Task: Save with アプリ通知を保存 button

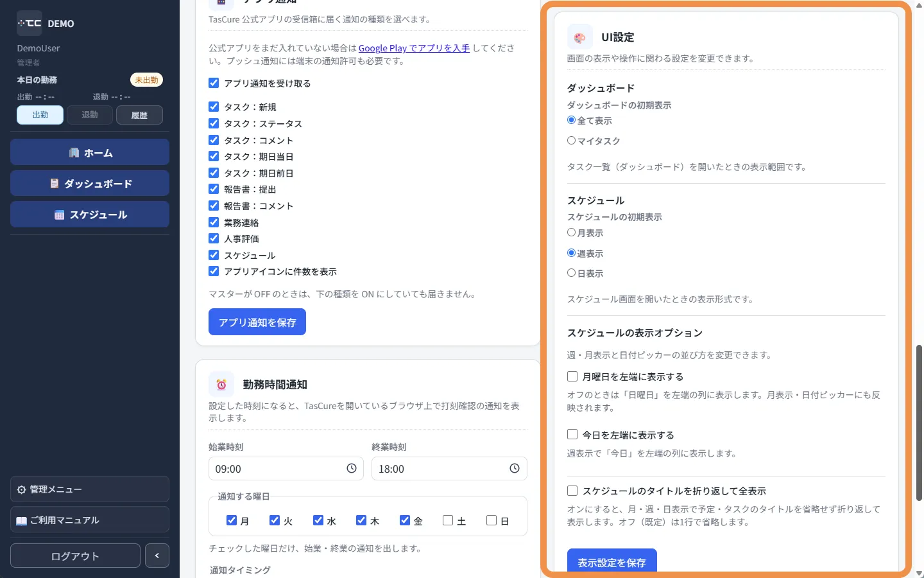Action: pos(257,322)
